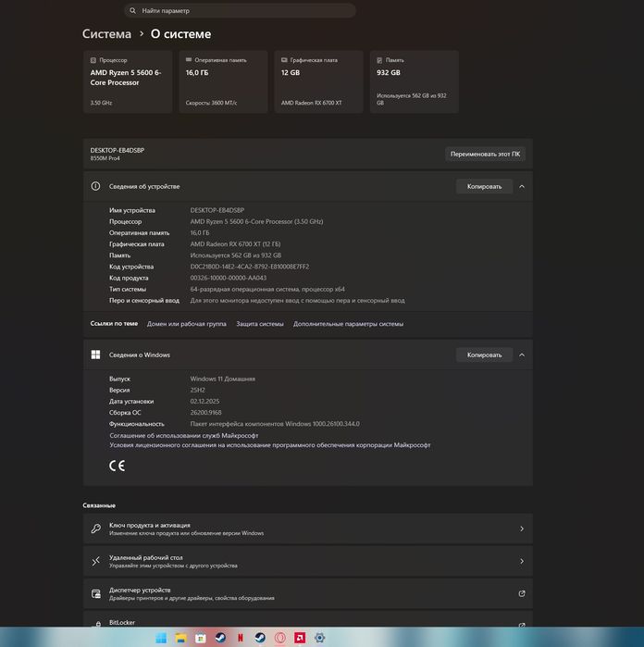644x647 pixels.
Task: Open 'Условия лицензионного соглашения' Microsoft software link
Action: tap(270, 445)
